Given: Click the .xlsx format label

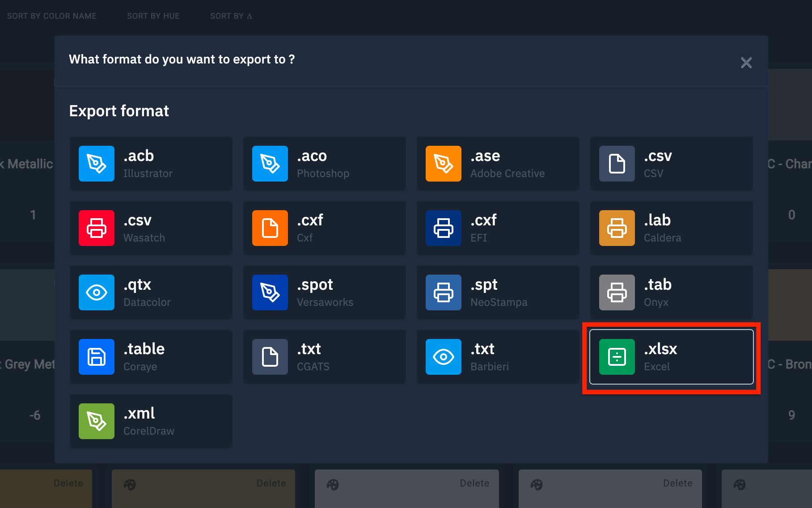Looking at the screenshot, I should [660, 349].
